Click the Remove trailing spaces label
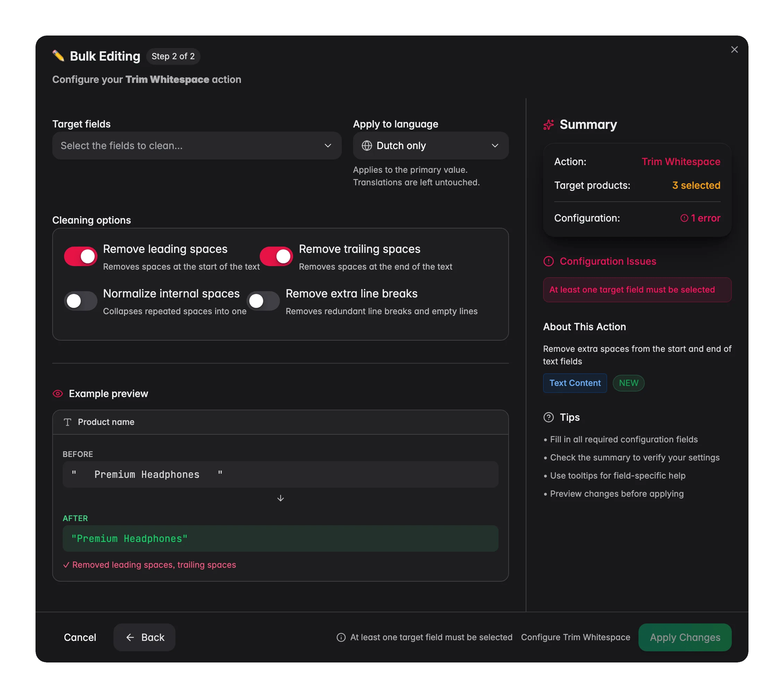The width and height of the screenshot is (784, 698). pyautogui.click(x=359, y=249)
